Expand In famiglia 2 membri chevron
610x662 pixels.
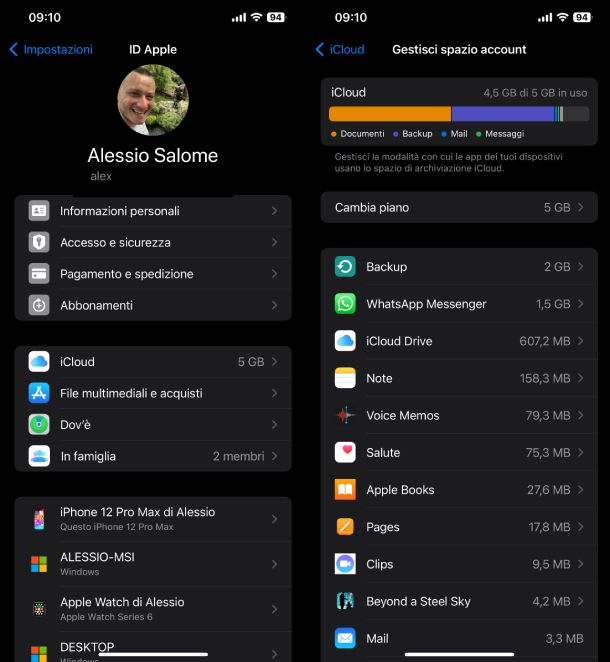[x=274, y=456]
